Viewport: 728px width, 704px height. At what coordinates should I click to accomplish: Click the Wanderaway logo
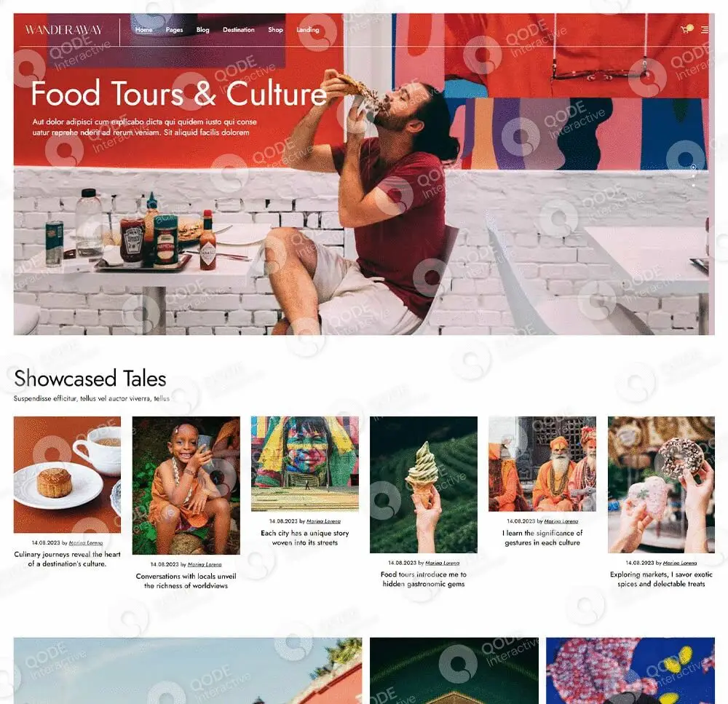(x=63, y=30)
